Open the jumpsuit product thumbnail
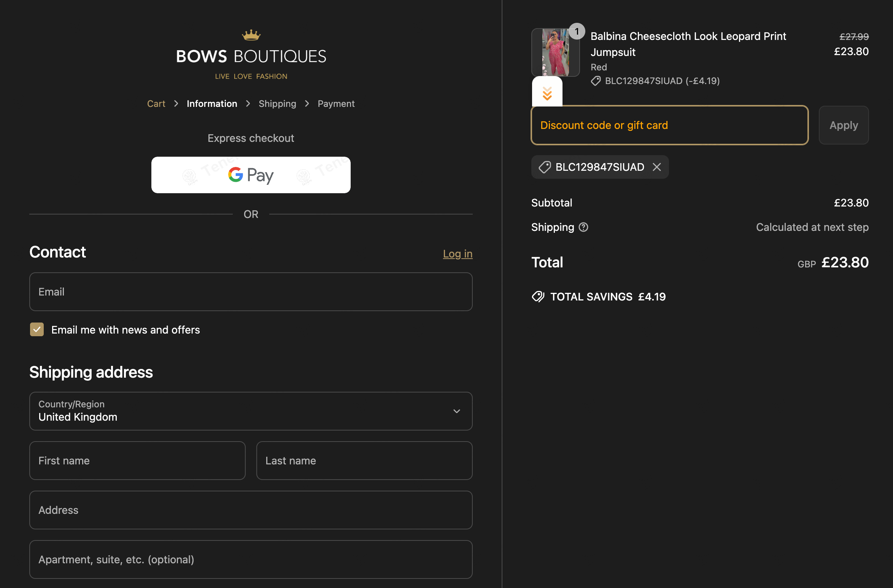The height and width of the screenshot is (588, 893). (x=555, y=52)
